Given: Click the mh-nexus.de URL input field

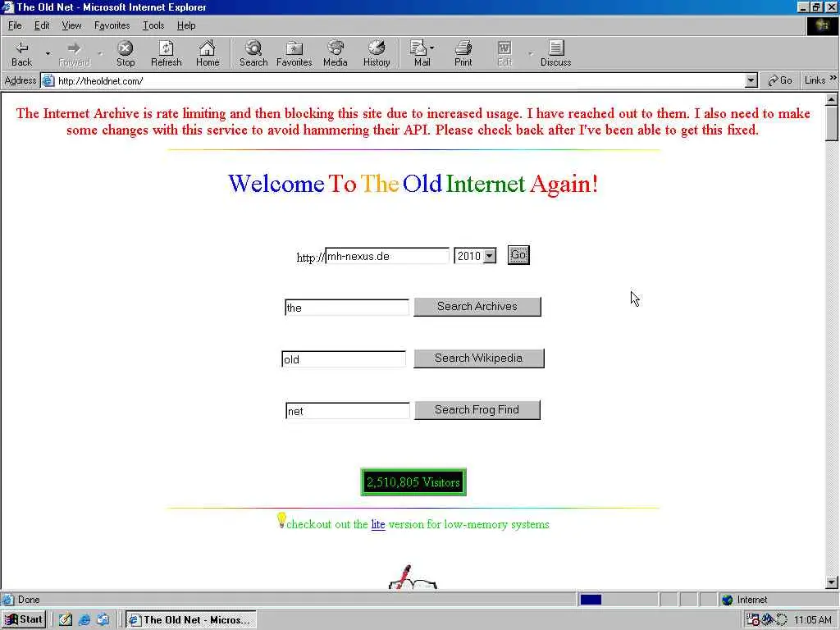Looking at the screenshot, I should [x=387, y=256].
